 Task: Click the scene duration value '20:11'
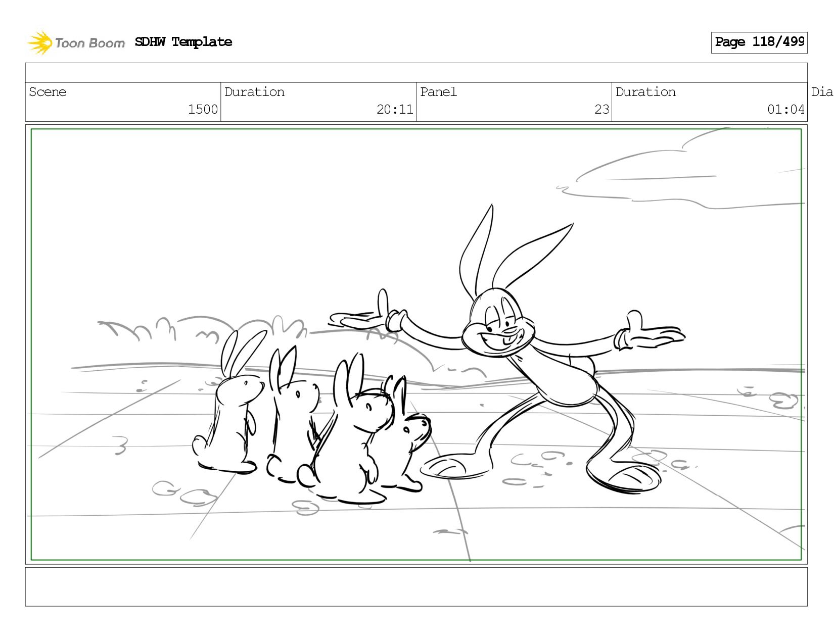pos(395,110)
